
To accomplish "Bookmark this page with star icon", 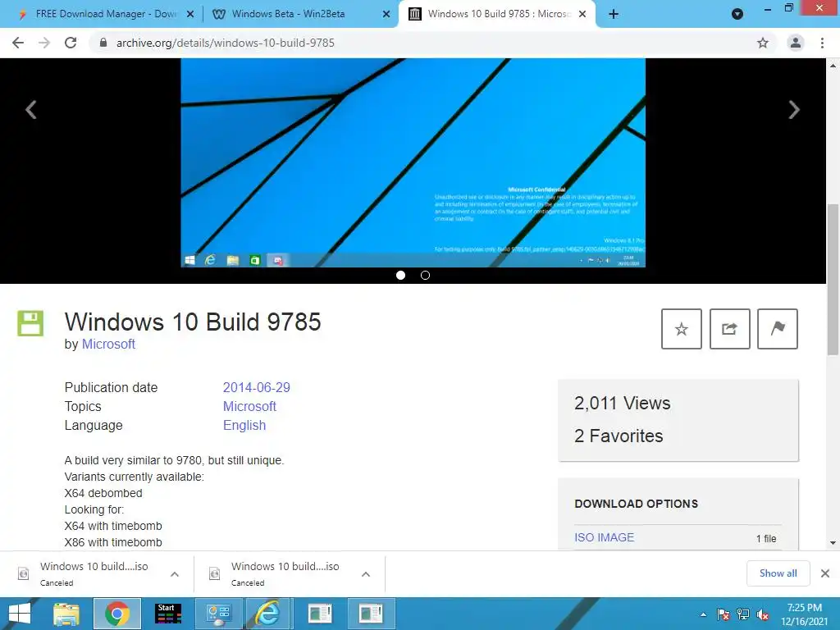I will (763, 43).
